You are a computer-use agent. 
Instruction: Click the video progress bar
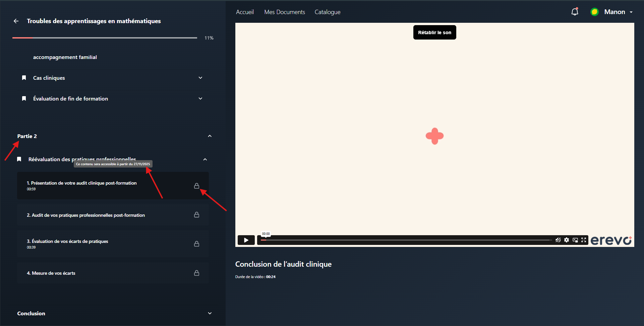[x=406, y=240]
